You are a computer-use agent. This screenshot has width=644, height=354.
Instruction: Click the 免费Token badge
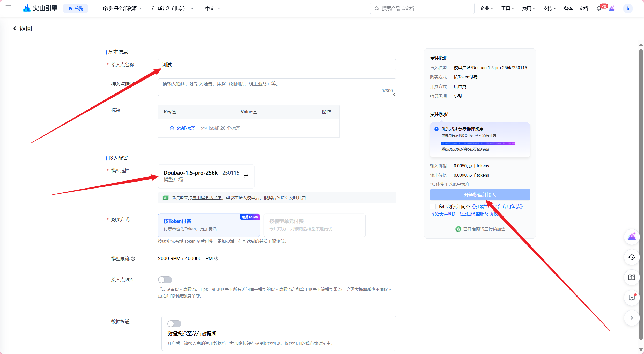[250, 217]
